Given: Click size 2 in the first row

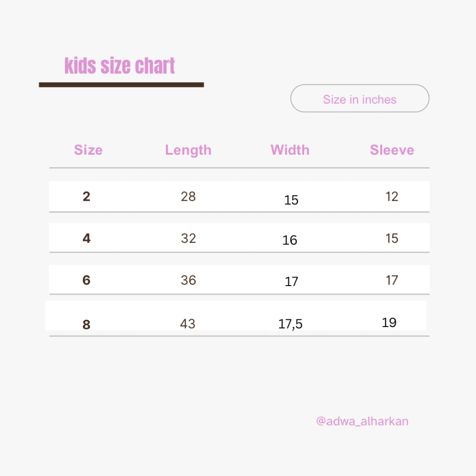Looking at the screenshot, I should pos(87,197).
